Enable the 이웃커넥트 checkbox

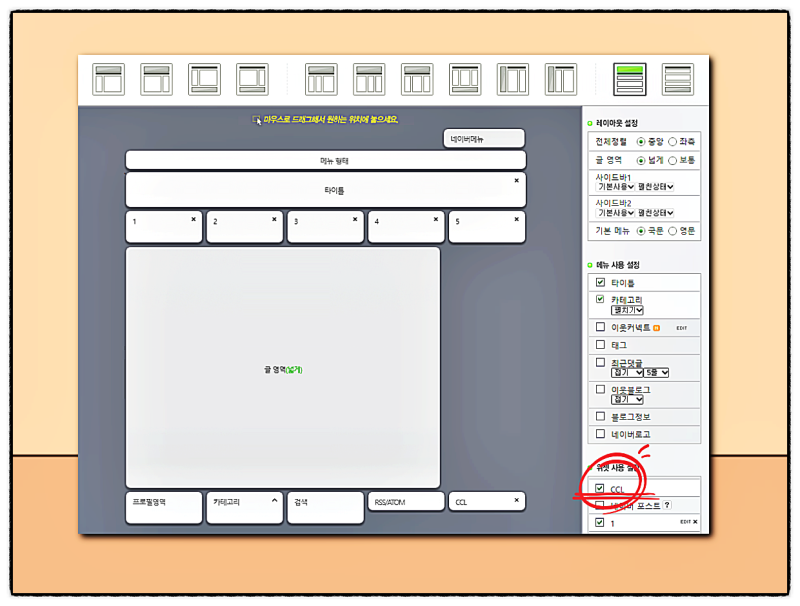601,327
